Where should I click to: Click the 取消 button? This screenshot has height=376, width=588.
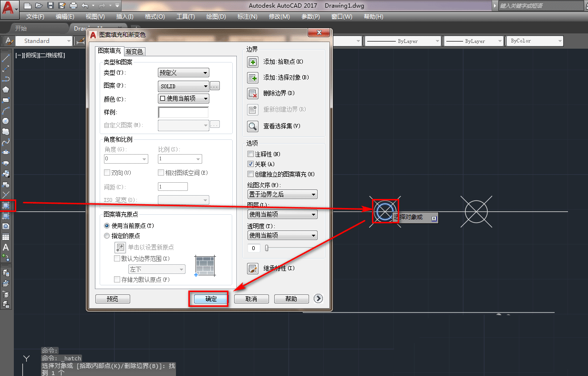[251, 299]
